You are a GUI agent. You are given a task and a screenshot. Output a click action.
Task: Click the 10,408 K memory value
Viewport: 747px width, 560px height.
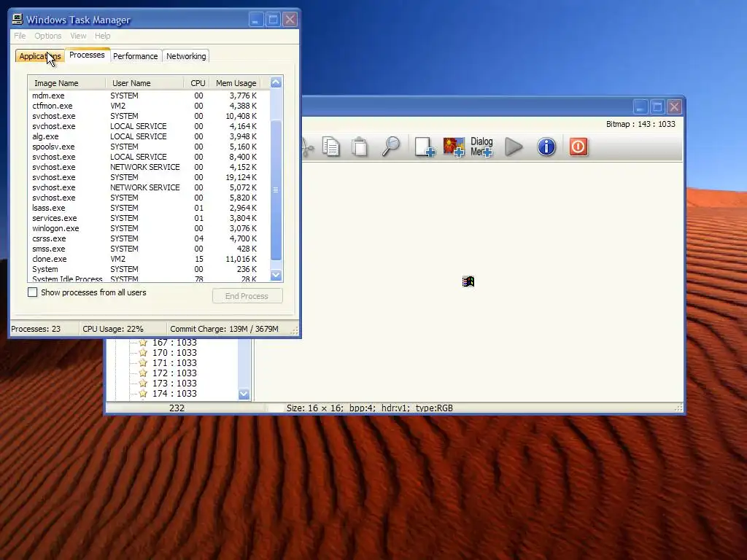click(241, 116)
